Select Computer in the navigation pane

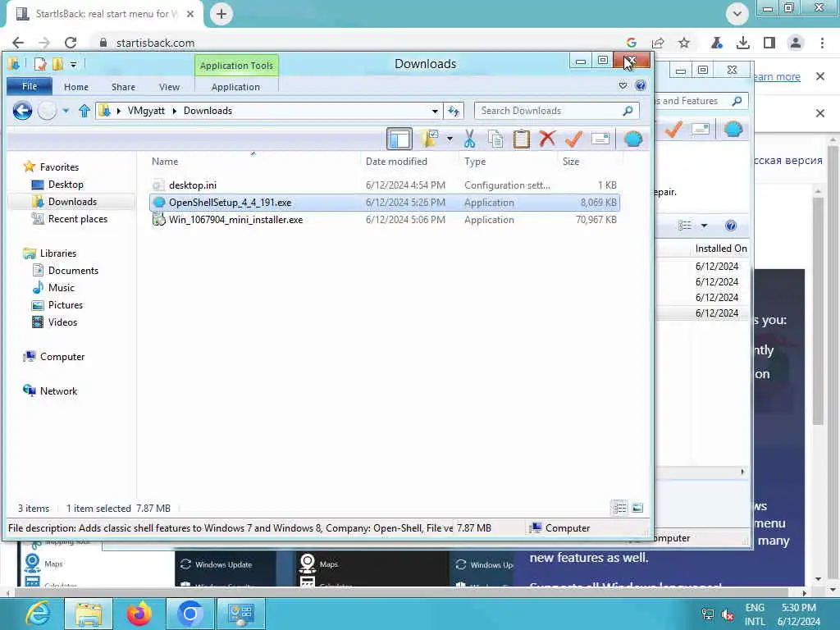pos(62,357)
